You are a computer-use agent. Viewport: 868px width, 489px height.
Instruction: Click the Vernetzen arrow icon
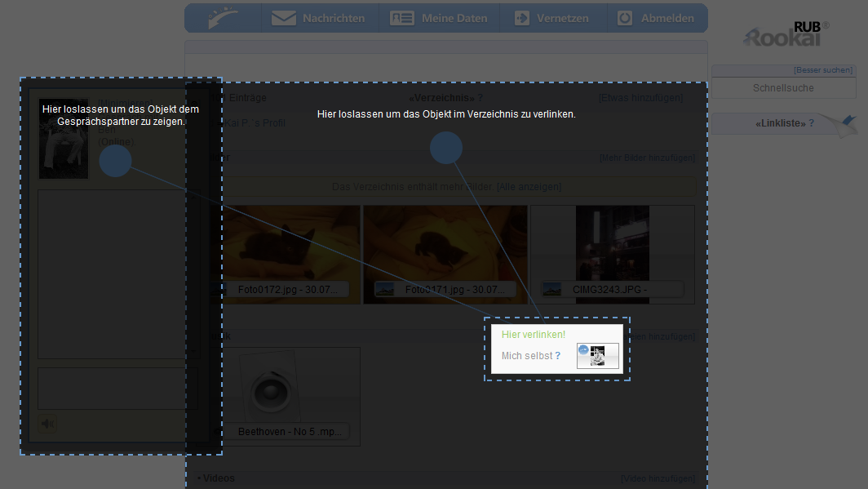tap(521, 18)
